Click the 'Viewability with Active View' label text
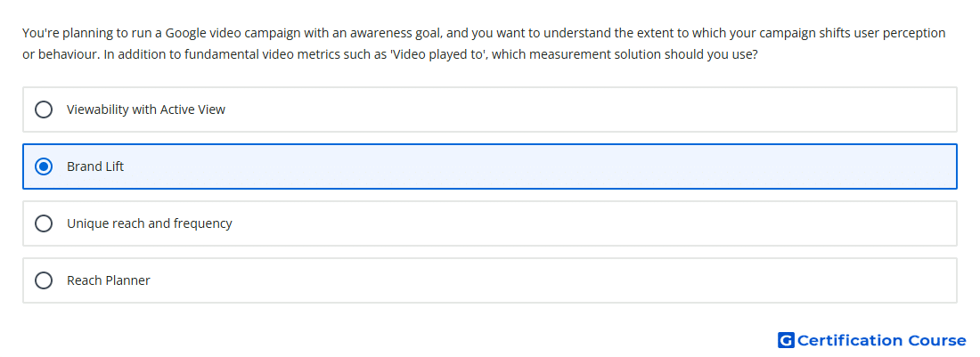 click(x=145, y=110)
